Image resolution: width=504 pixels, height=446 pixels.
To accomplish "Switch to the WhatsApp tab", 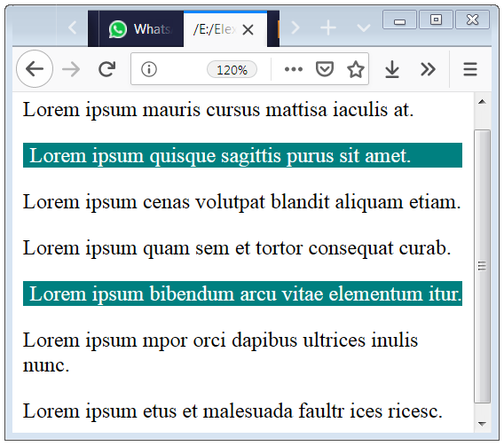I will (x=141, y=29).
